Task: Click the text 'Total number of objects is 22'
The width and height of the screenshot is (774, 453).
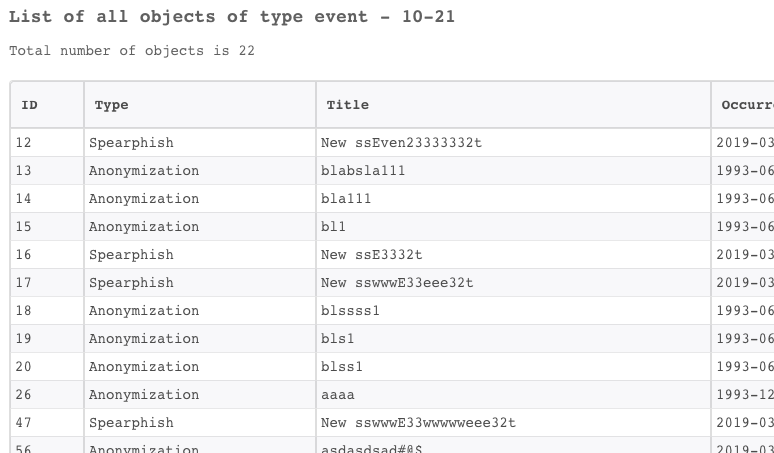Action: pos(132,51)
